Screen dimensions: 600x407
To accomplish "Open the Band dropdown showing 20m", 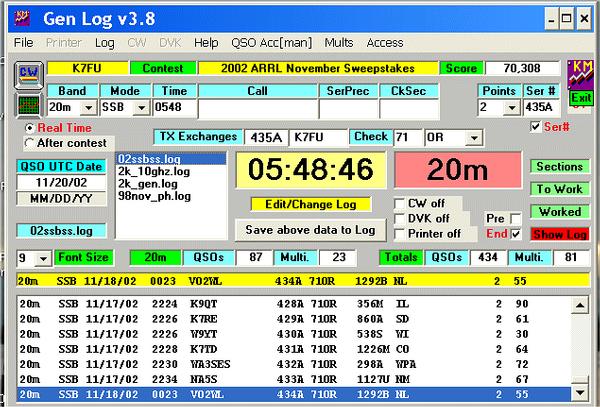I will pos(89,107).
